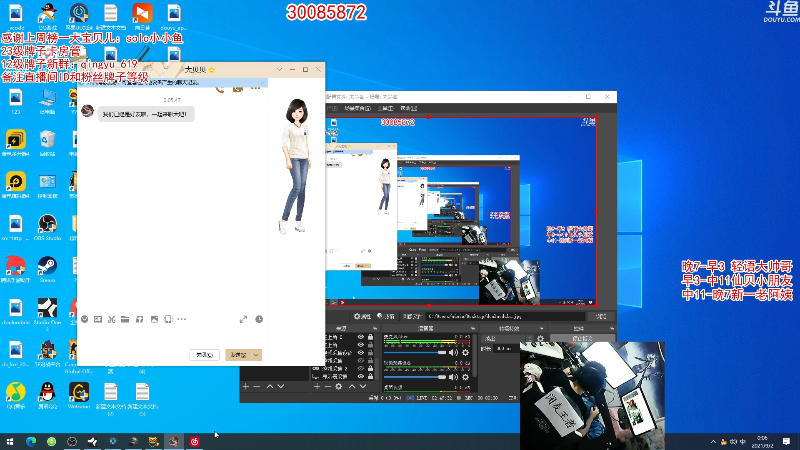Click the star beside 大贝贝 chat title
Image resolution: width=800 pixels, height=450 pixels.
click(212, 70)
